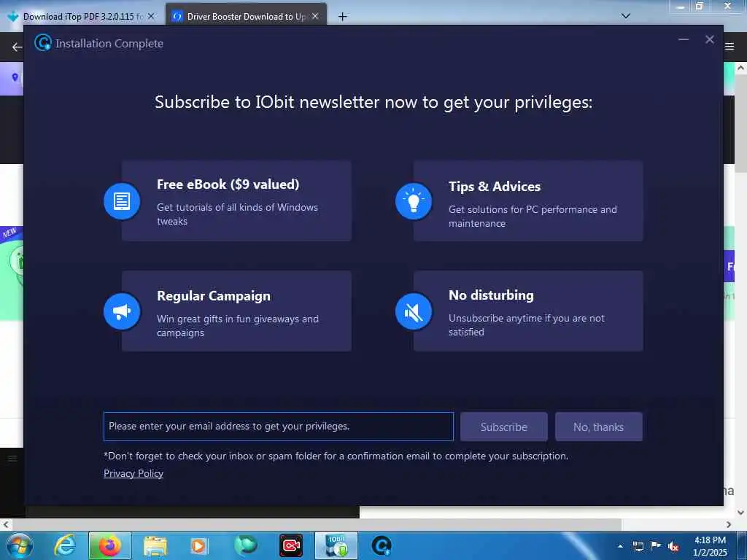
Task: Click the Regular Campaign heading
Action: click(x=214, y=296)
